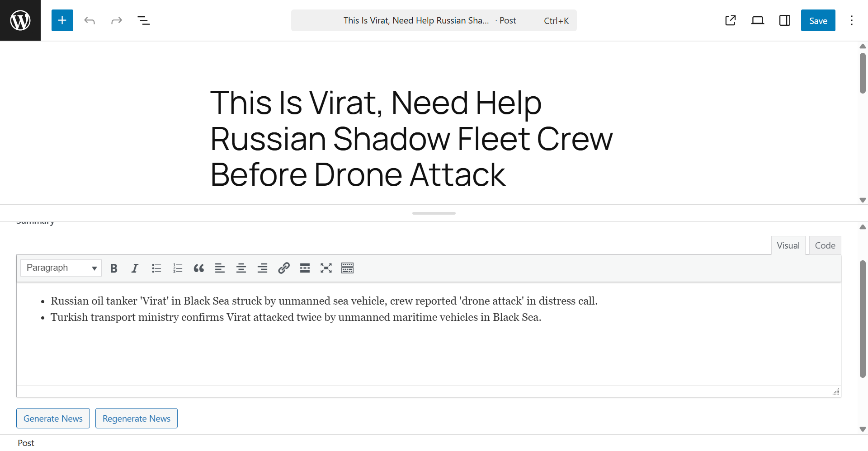Click the first summary bullet about the distress call
868x451 pixels.
click(324, 301)
